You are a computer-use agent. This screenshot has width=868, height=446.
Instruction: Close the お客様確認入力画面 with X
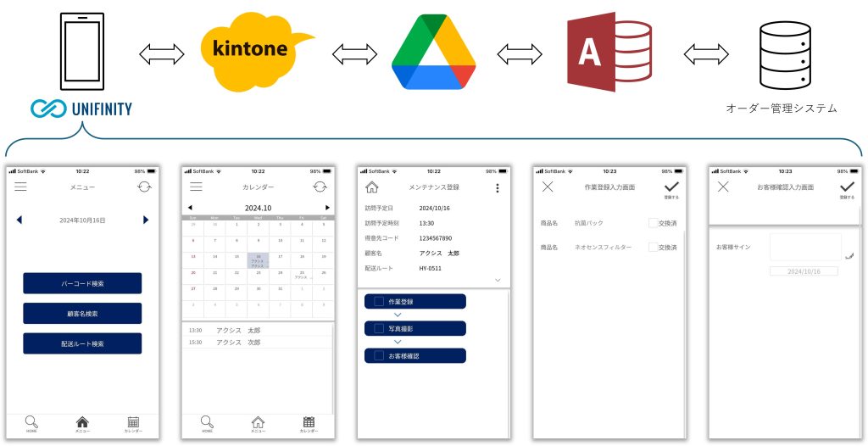click(x=723, y=187)
